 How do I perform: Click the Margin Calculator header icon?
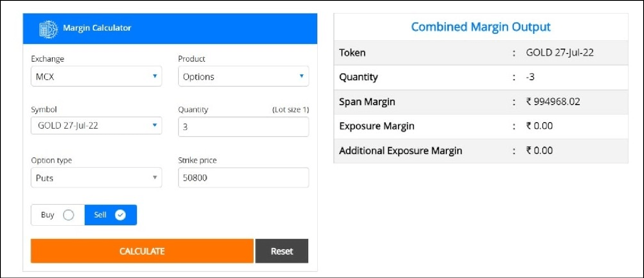click(x=48, y=29)
